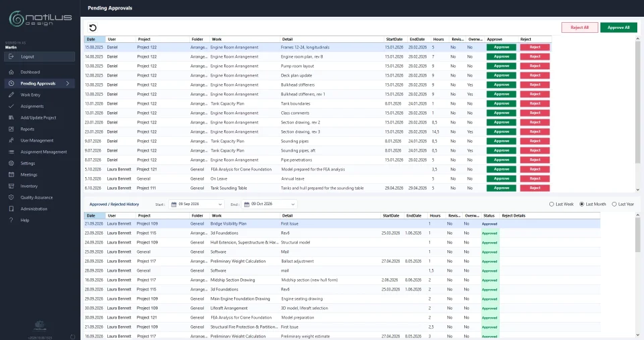Click the Logout button text
Screen dimensions: 644x340
28,56
